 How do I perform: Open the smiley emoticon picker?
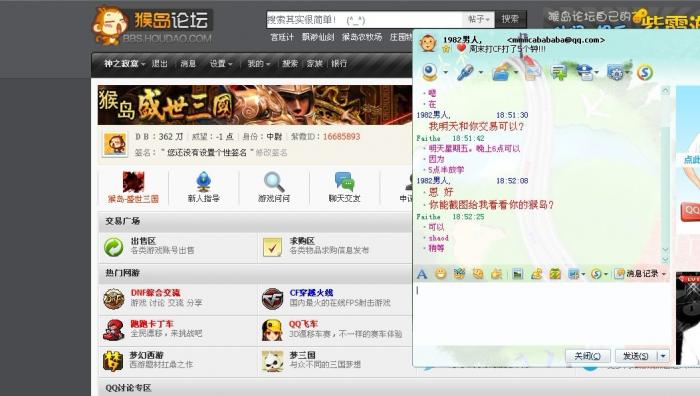pyautogui.click(x=441, y=274)
